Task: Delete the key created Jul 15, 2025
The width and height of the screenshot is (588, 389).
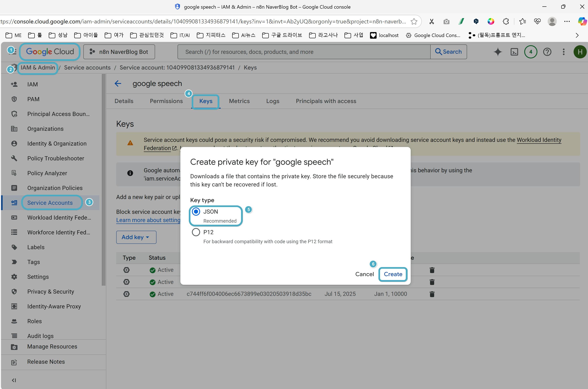Action: coord(432,294)
